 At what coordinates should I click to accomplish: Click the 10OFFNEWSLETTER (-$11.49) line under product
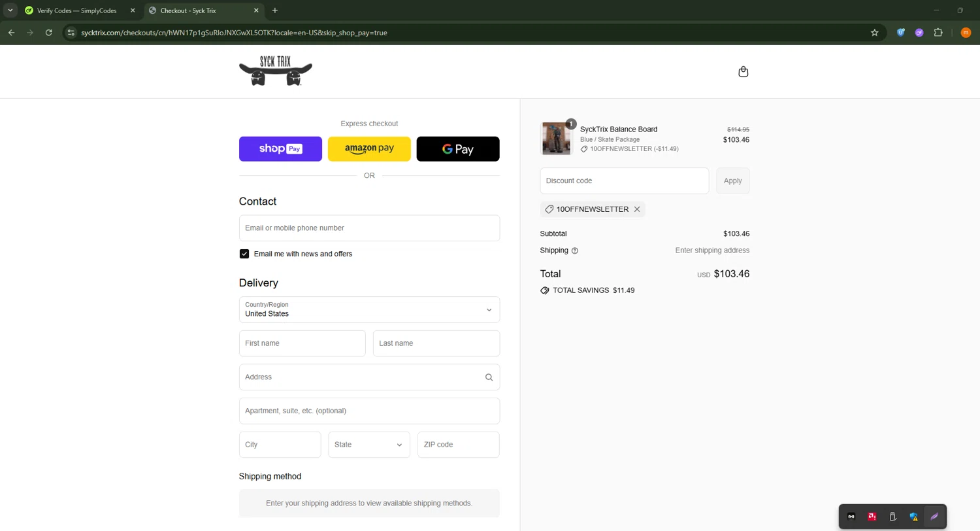click(x=630, y=149)
